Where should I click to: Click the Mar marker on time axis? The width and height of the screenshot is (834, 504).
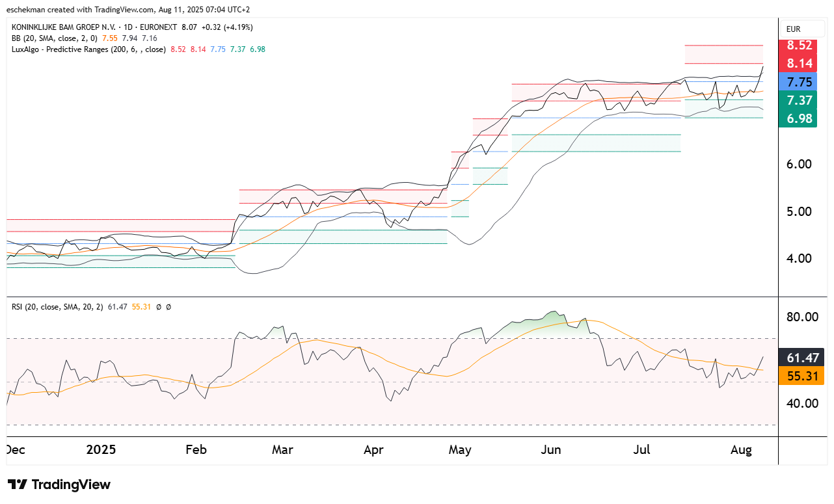[x=282, y=450]
